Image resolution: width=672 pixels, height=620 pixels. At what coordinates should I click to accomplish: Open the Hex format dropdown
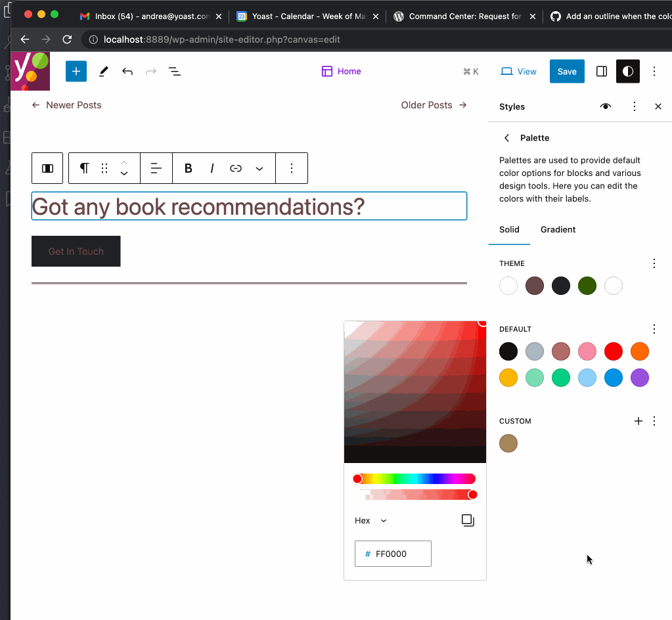click(x=370, y=520)
